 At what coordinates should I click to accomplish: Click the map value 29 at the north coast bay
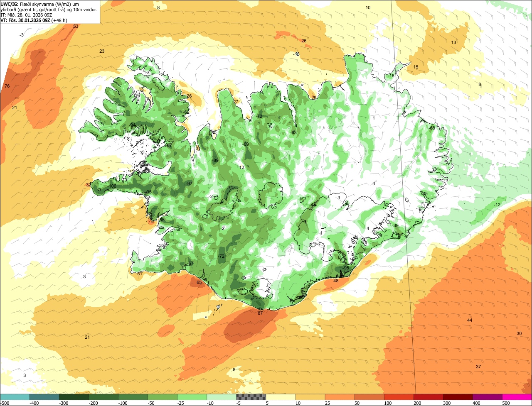click(x=314, y=98)
